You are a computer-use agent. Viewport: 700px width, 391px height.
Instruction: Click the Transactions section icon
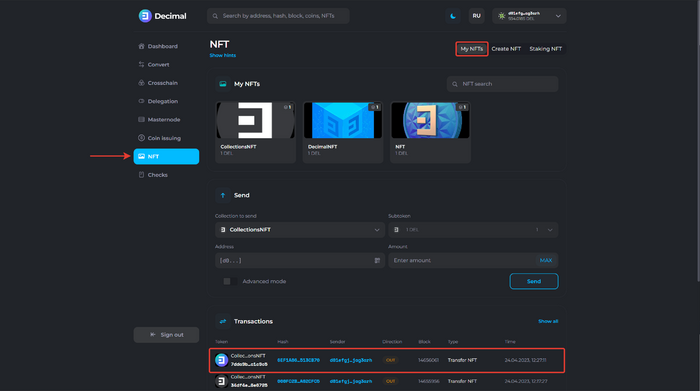(223, 321)
